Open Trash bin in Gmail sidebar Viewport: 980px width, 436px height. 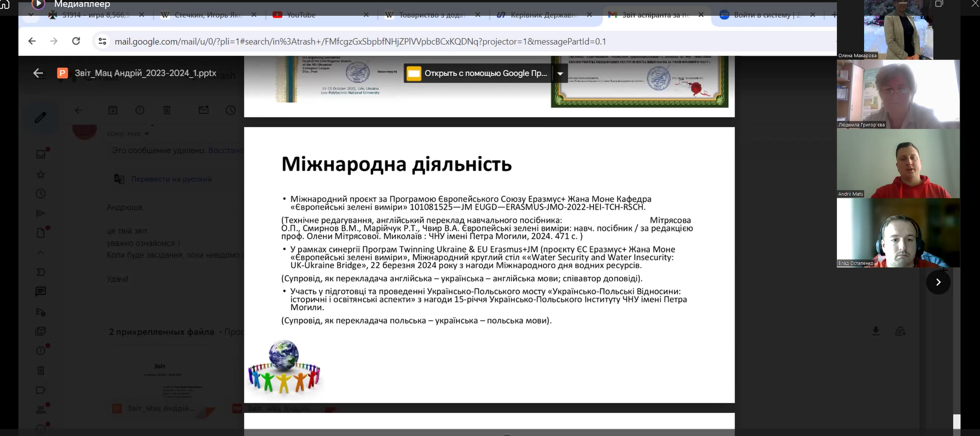(x=41, y=370)
